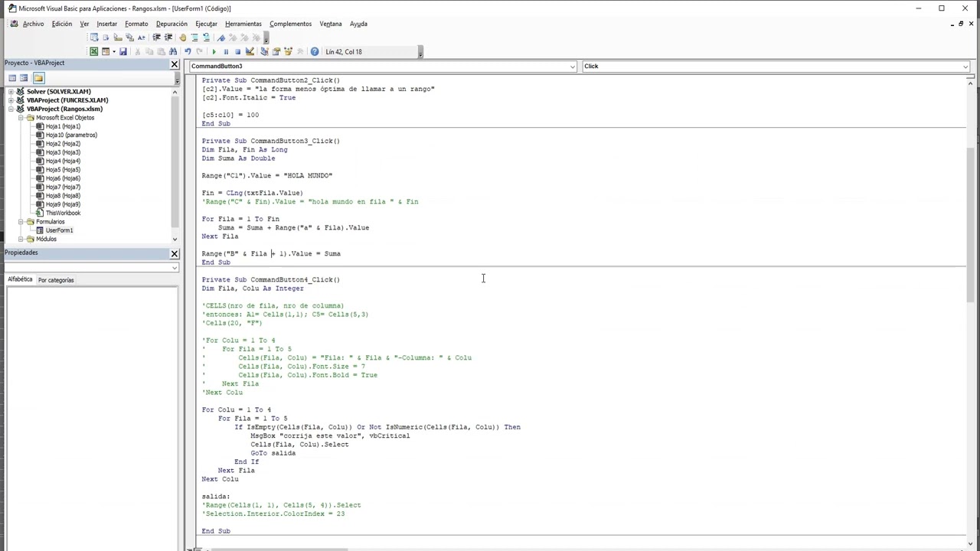The height and width of the screenshot is (551, 980).
Task: Save the Rangos.xlsm project
Action: pos(122,51)
